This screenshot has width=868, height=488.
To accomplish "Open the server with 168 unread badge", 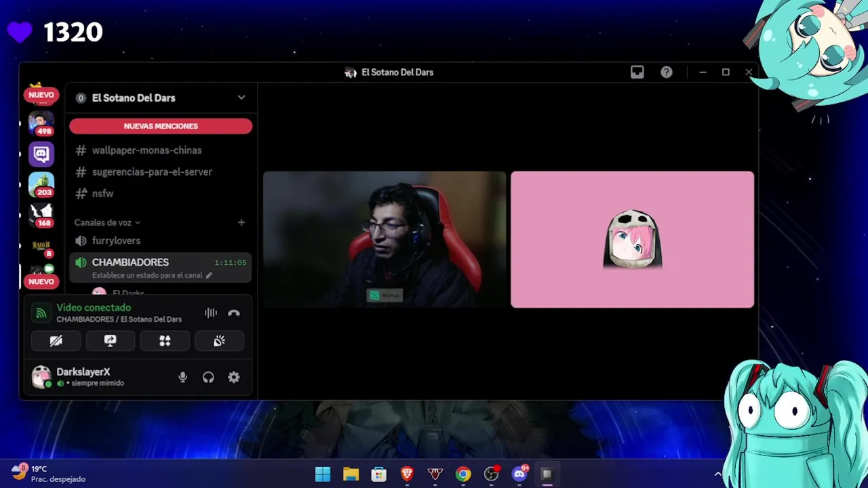I will click(x=41, y=216).
